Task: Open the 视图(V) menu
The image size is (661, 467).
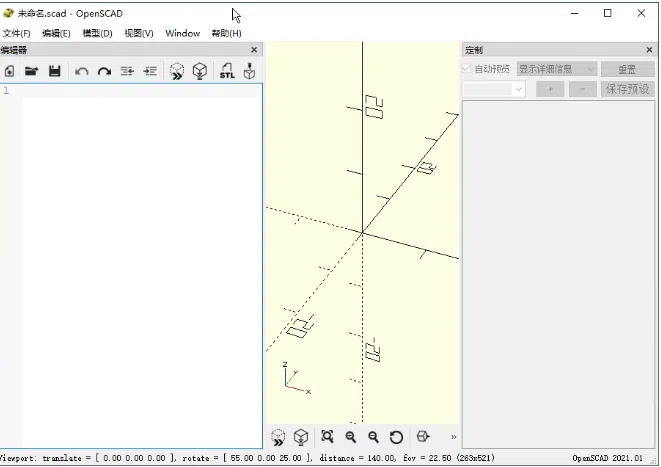Action: (x=139, y=33)
